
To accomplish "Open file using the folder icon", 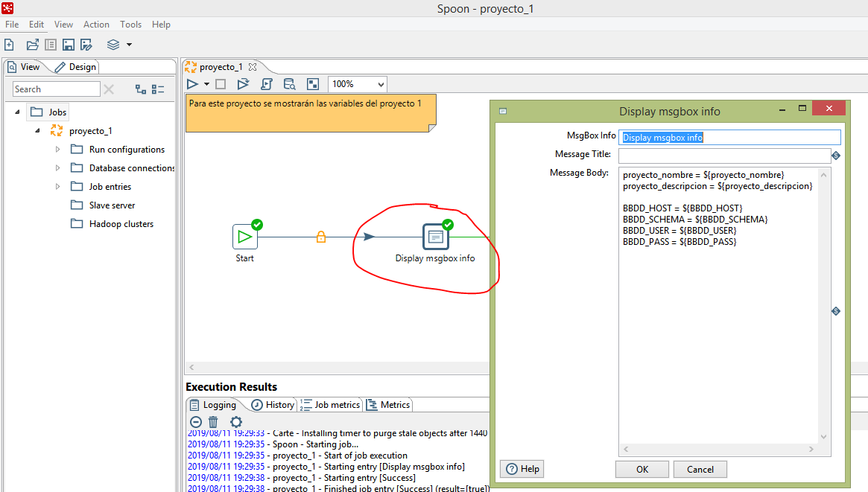I will 33,45.
